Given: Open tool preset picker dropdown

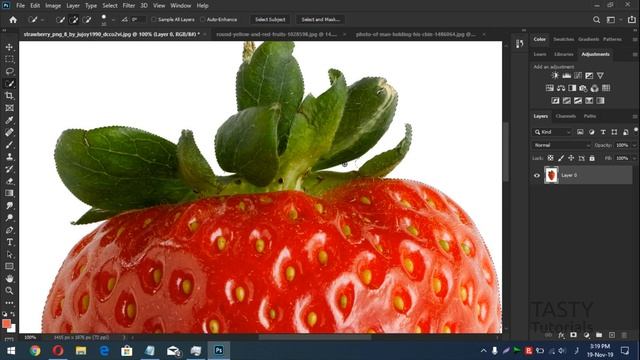Looking at the screenshot, I should click(42, 20).
